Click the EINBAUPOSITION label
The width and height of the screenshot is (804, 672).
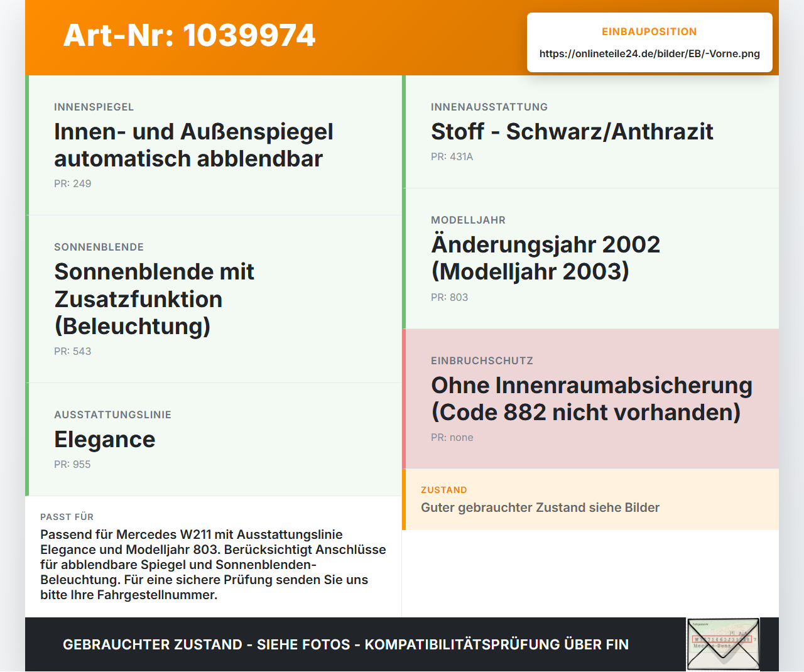coord(649,31)
